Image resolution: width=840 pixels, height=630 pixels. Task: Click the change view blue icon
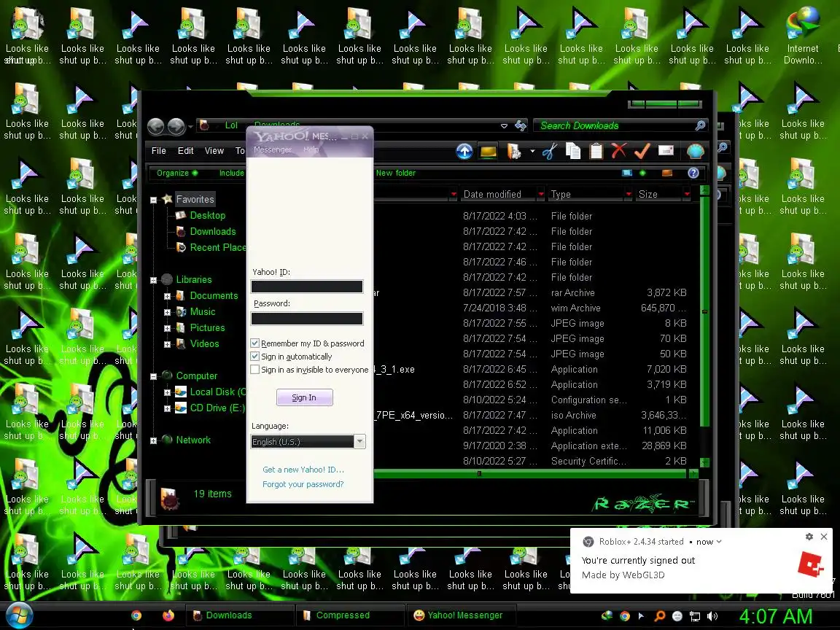(x=627, y=173)
